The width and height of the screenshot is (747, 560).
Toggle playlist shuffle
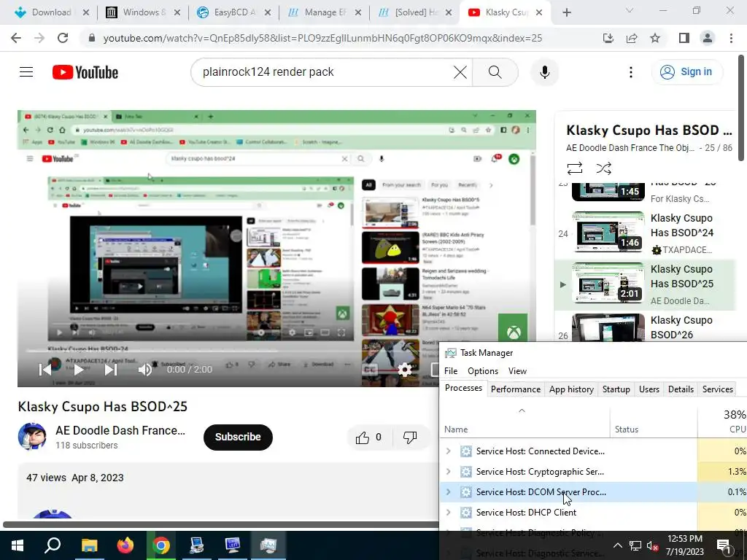(603, 168)
